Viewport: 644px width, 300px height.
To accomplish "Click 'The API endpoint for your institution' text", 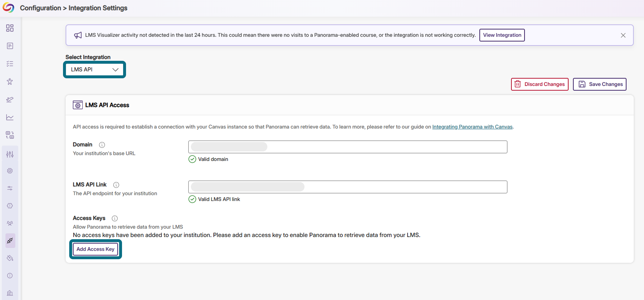I will coord(115,193).
